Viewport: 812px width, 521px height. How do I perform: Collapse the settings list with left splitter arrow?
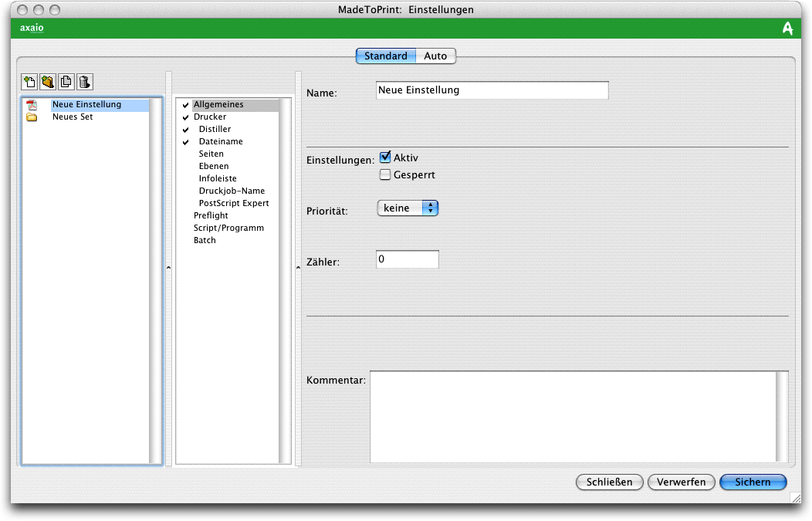click(169, 268)
